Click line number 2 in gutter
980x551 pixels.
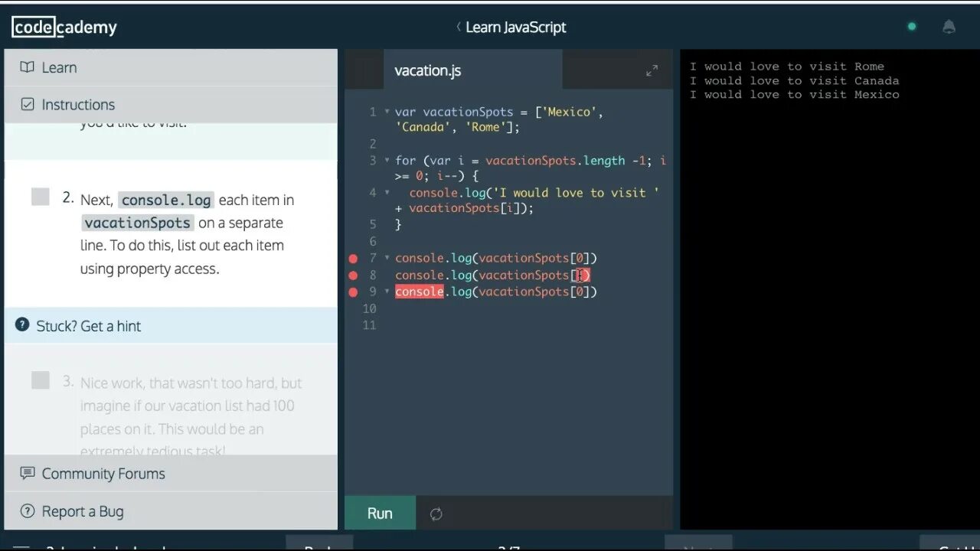(373, 144)
